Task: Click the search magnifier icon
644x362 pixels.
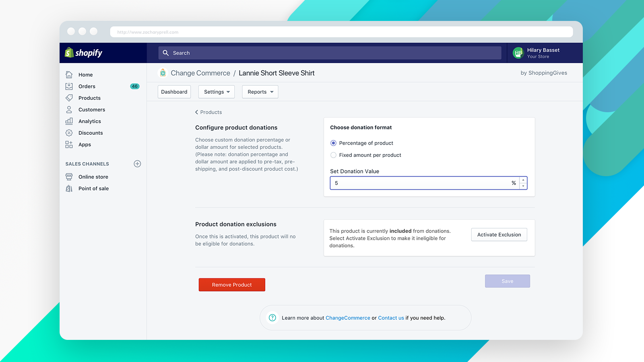Action: point(165,53)
